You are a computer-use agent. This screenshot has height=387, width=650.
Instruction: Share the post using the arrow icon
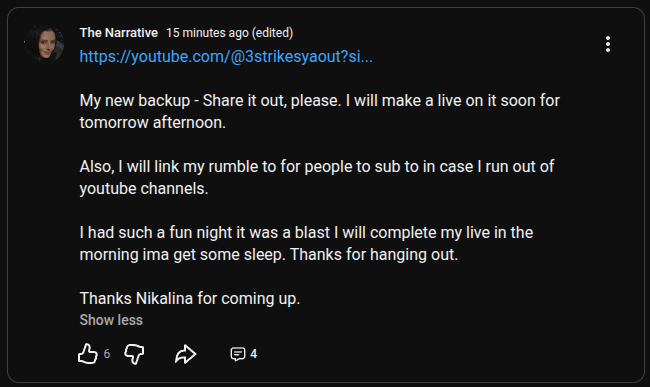pyautogui.click(x=185, y=354)
